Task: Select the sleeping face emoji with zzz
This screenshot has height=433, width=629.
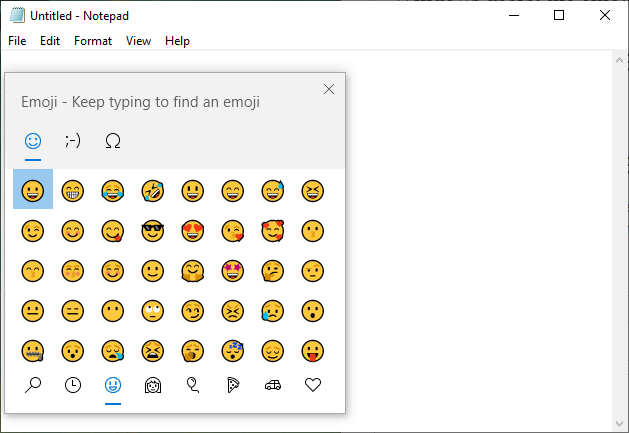Action: pos(233,351)
